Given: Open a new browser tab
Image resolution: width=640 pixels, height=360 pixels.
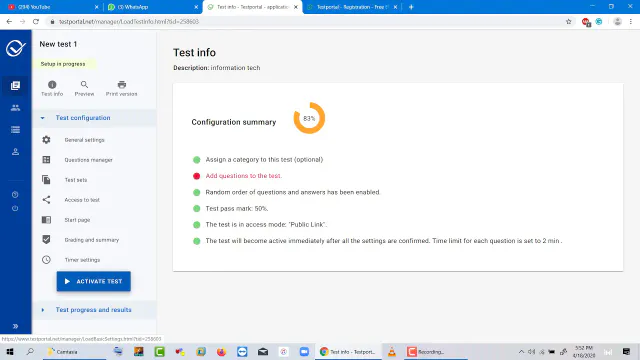Looking at the screenshot, I should pos(411,7).
